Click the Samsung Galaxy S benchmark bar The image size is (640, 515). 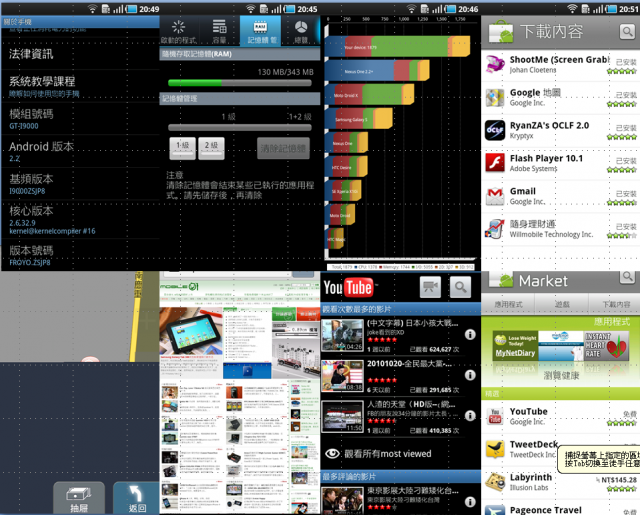[359, 119]
